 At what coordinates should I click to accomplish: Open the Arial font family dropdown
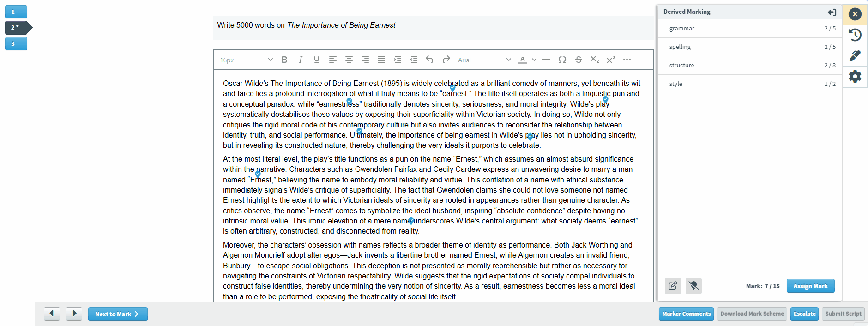point(484,60)
